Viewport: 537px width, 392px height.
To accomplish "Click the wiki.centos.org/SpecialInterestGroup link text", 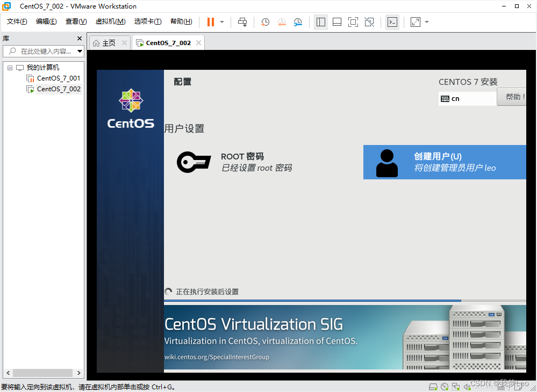I will 217,357.
